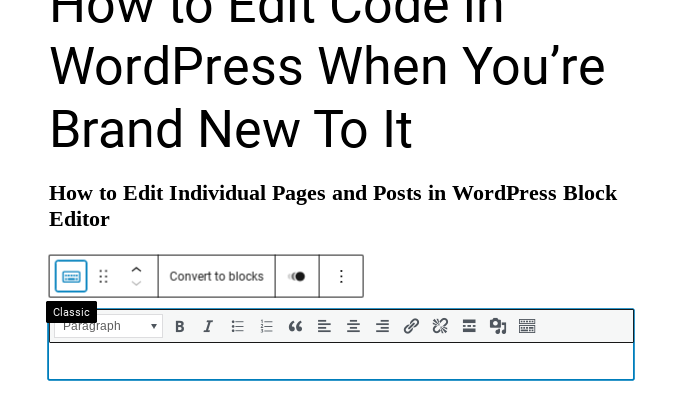Toggle the toolbar with keyboard icon
This screenshot has height=400, width=675.
pos(527,326)
